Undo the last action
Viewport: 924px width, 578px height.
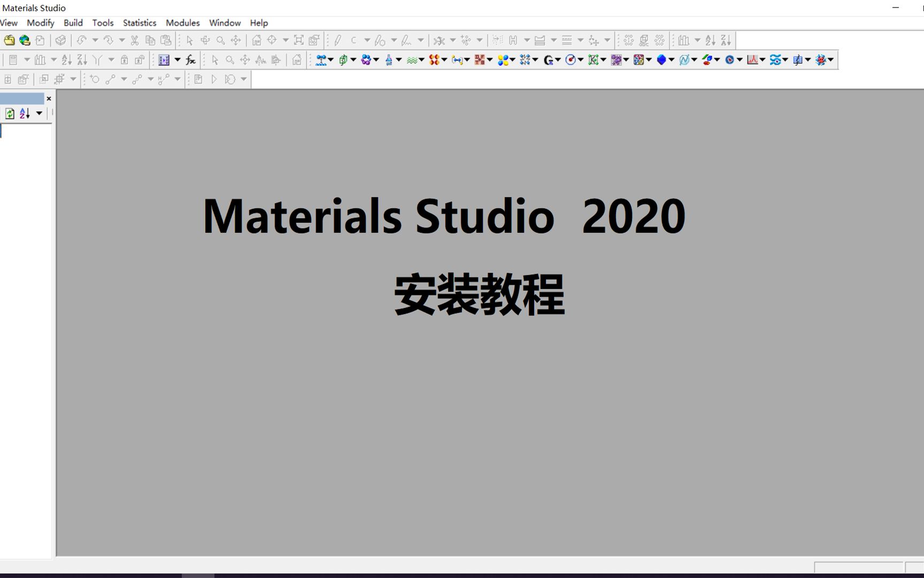point(81,40)
